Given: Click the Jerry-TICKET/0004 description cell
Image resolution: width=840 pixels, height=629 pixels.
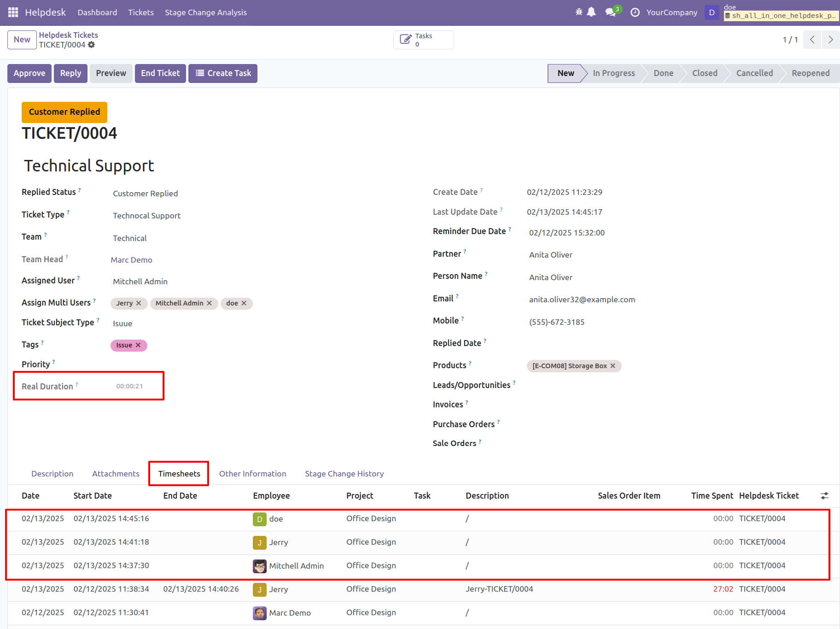Looking at the screenshot, I should pyautogui.click(x=499, y=589).
